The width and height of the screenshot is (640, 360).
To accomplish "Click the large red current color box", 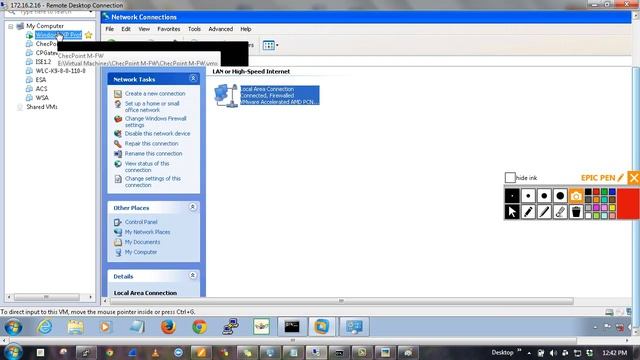I will click(x=628, y=204).
